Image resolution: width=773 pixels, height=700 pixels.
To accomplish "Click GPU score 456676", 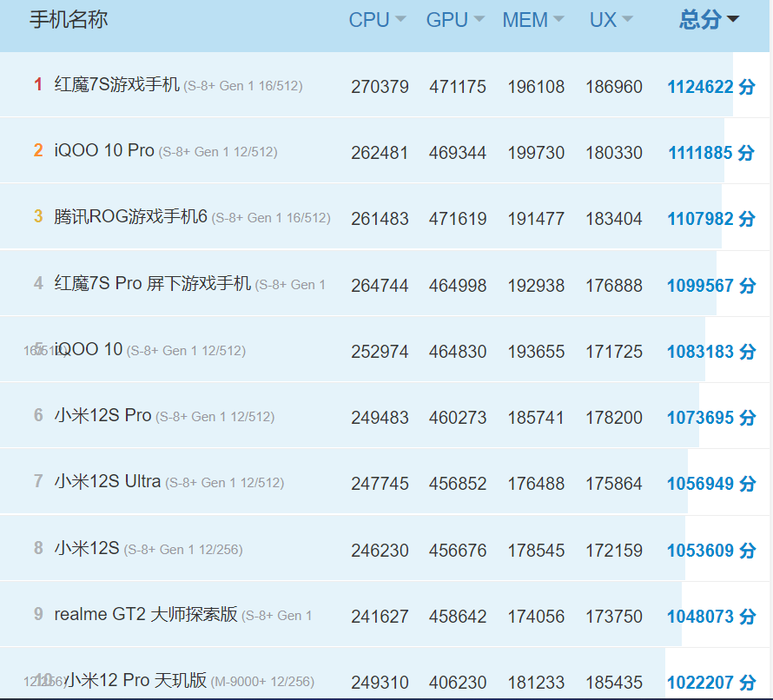I will (458, 550).
